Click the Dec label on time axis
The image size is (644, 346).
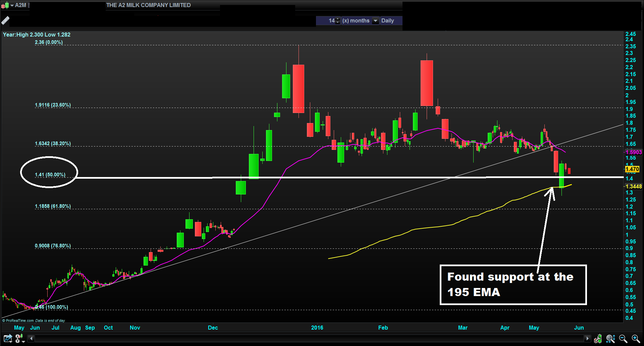pyautogui.click(x=213, y=328)
